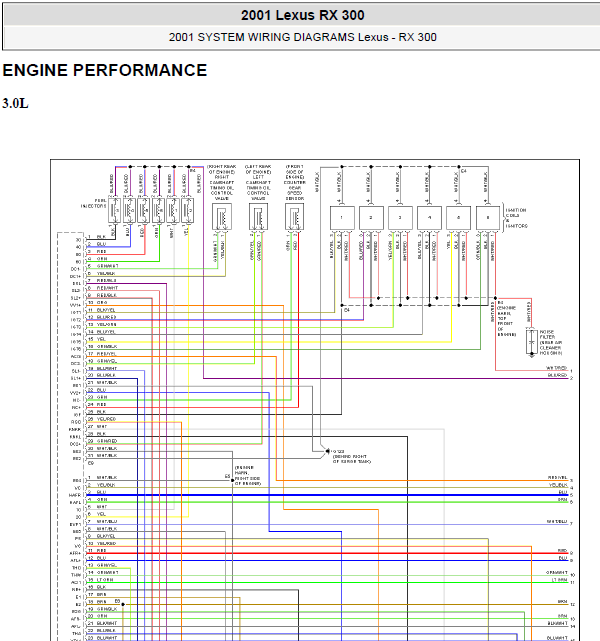
Task: Select the 'ENGINE PERFORMANCE' heading
Action: (x=105, y=70)
